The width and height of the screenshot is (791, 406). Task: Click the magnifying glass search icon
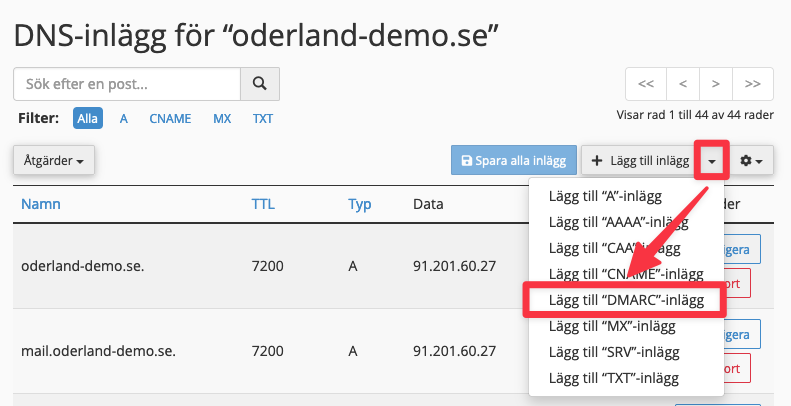coord(260,84)
